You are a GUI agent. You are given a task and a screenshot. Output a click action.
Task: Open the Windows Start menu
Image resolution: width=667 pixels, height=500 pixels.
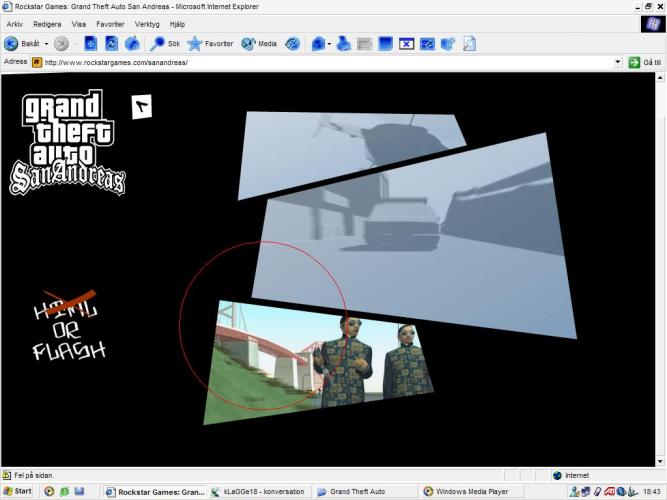coord(17,492)
